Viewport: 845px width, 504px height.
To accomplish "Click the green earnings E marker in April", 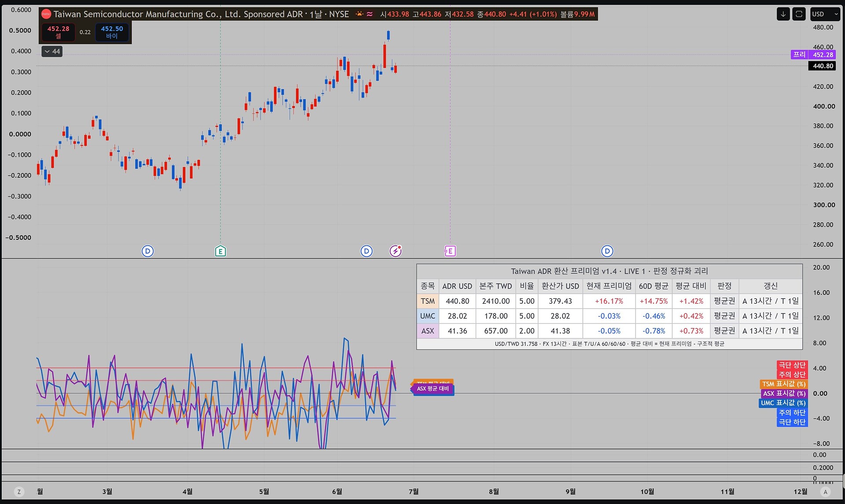I will point(220,251).
